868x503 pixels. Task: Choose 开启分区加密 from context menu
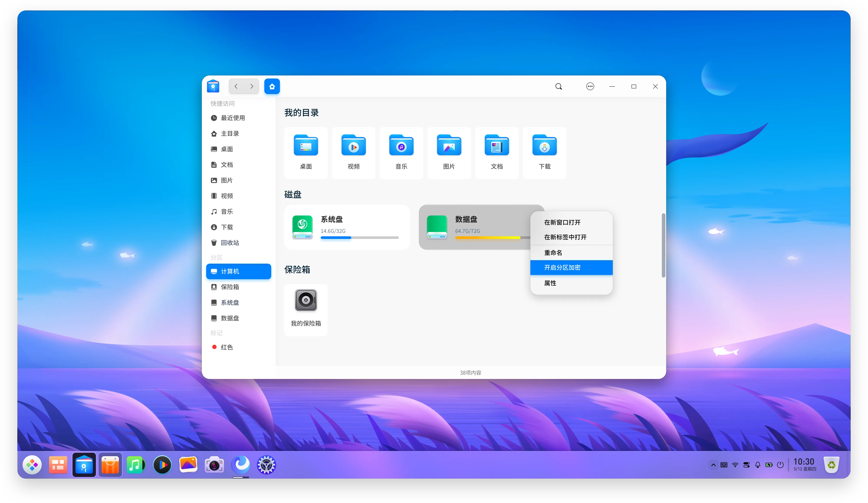click(571, 267)
